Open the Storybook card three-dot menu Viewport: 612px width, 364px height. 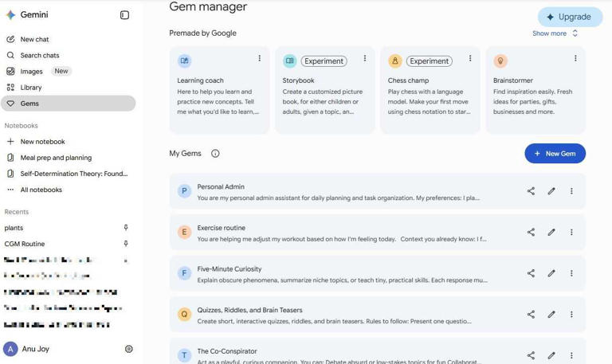point(364,58)
